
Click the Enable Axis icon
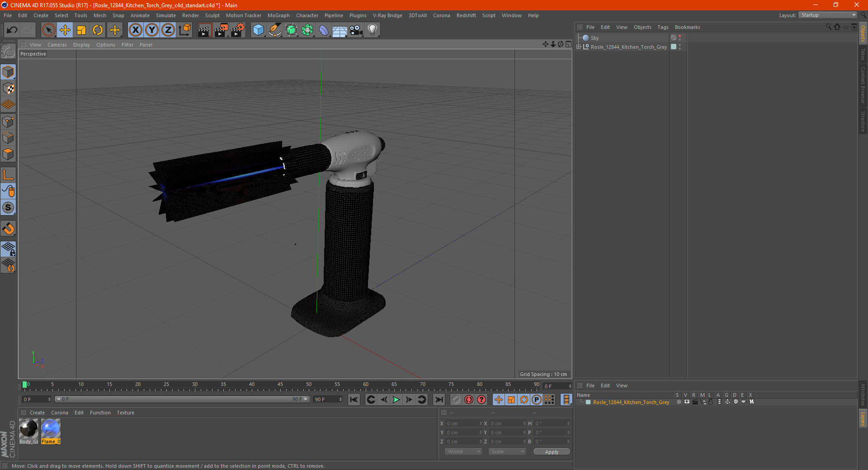click(x=8, y=175)
